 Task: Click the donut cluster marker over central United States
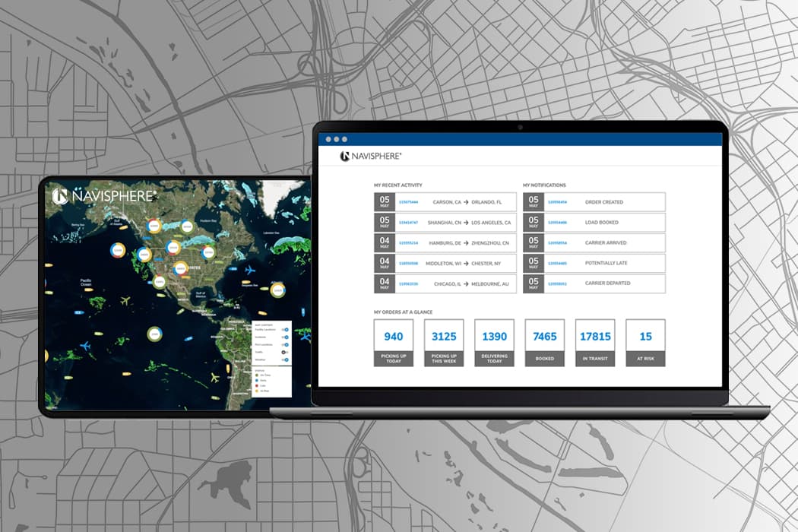[179, 268]
